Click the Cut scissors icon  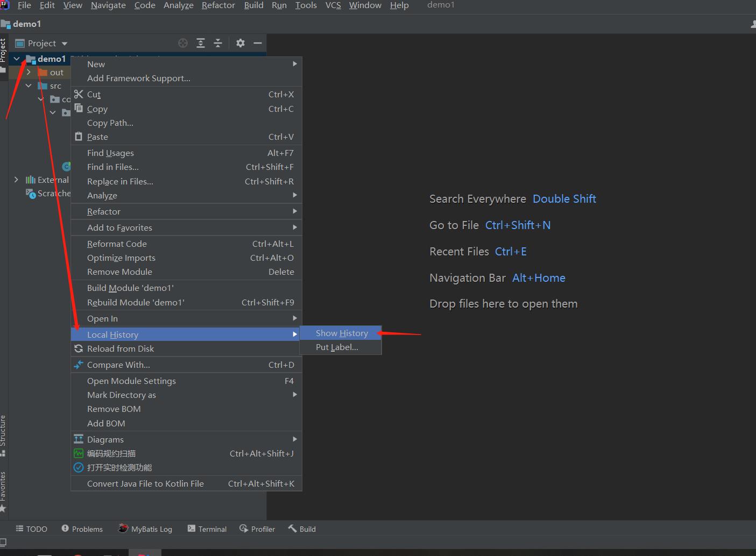pos(79,94)
